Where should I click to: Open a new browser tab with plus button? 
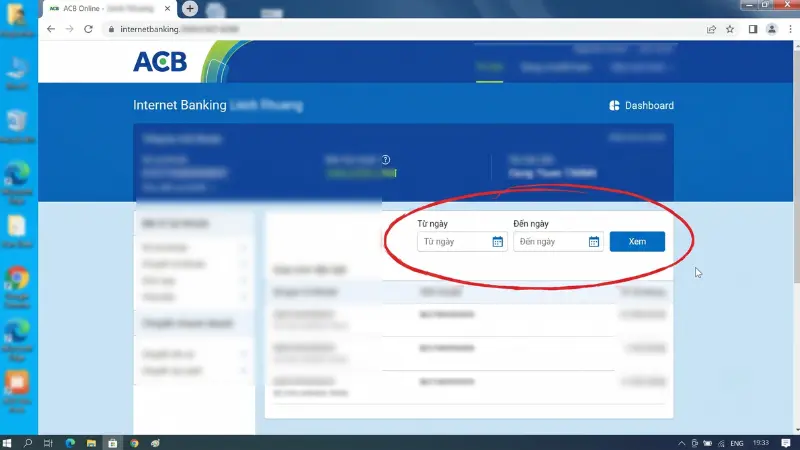(x=190, y=8)
